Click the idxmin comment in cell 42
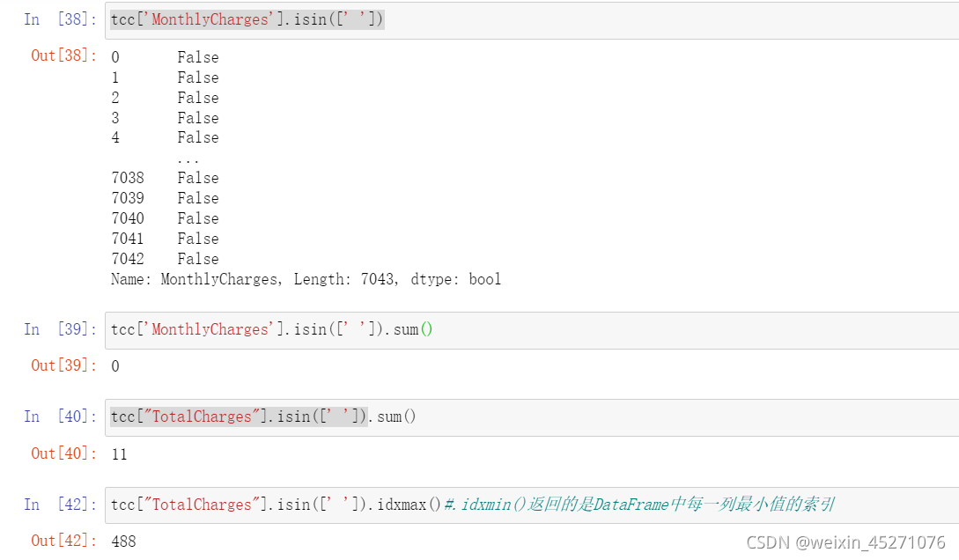959x560 pixels. click(x=639, y=505)
